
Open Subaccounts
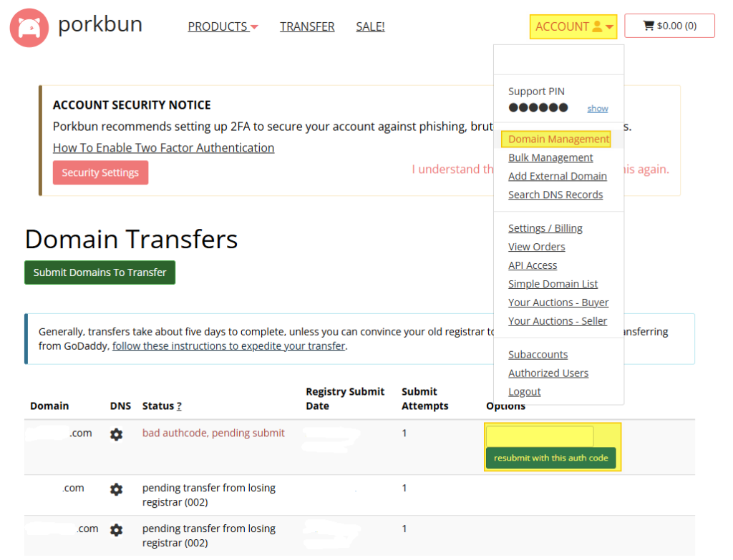pyautogui.click(x=538, y=355)
